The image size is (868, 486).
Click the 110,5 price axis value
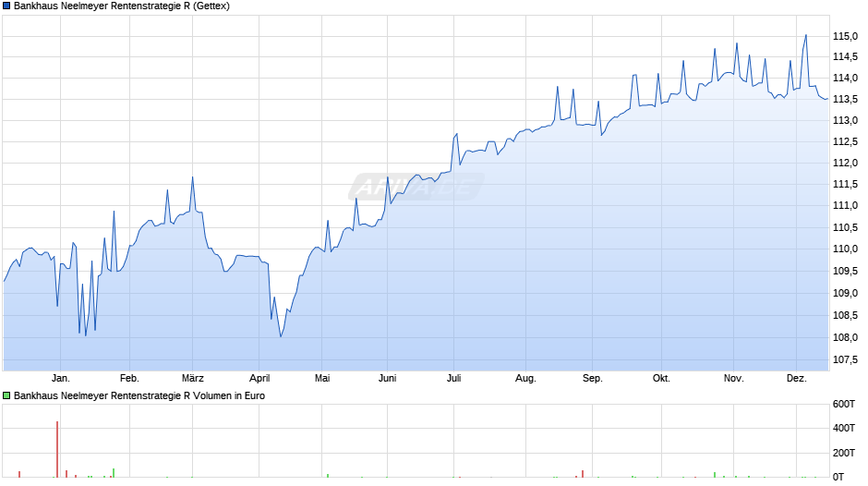tap(845, 228)
